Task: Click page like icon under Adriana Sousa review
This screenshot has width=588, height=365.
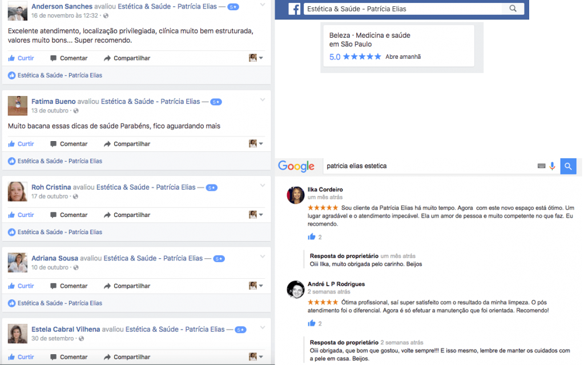Action: tap(11, 303)
